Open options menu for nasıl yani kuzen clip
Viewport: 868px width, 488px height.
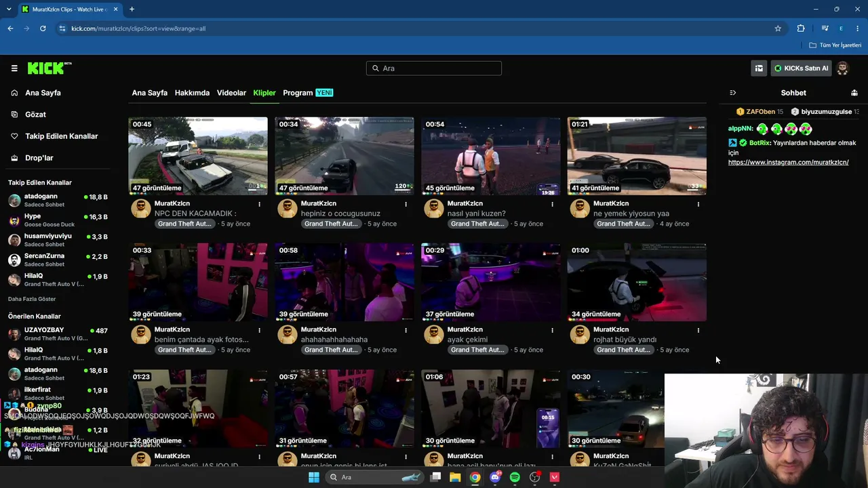coord(552,204)
